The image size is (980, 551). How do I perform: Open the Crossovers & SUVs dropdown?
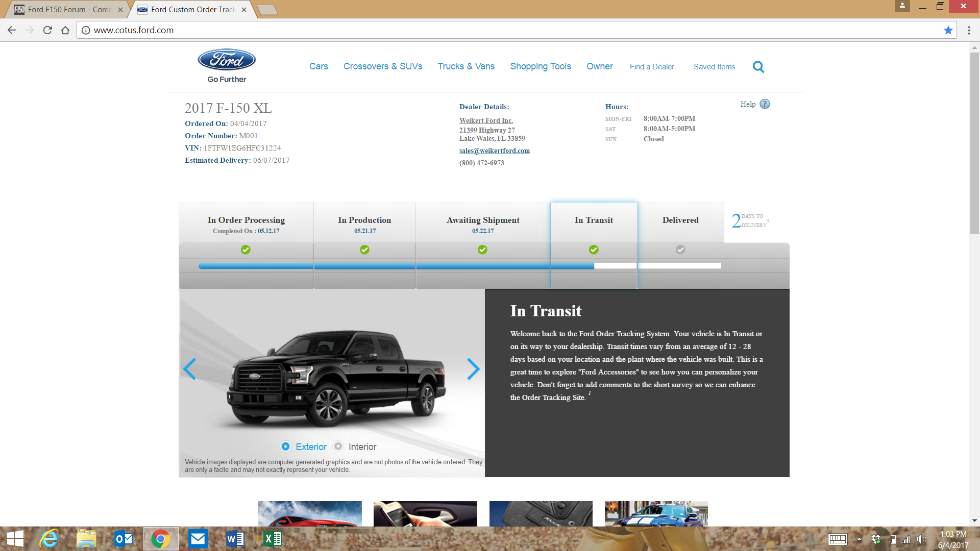[x=382, y=66]
